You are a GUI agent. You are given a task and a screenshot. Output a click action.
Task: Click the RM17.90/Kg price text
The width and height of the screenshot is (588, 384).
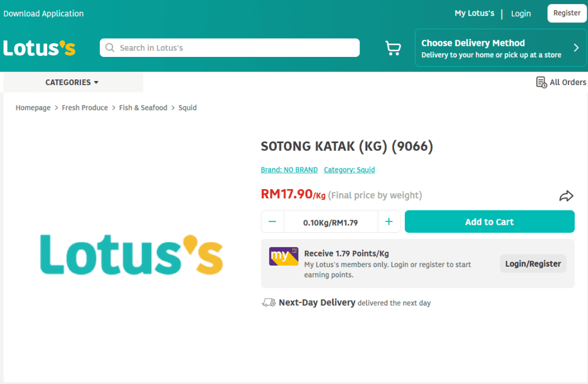pyautogui.click(x=293, y=194)
